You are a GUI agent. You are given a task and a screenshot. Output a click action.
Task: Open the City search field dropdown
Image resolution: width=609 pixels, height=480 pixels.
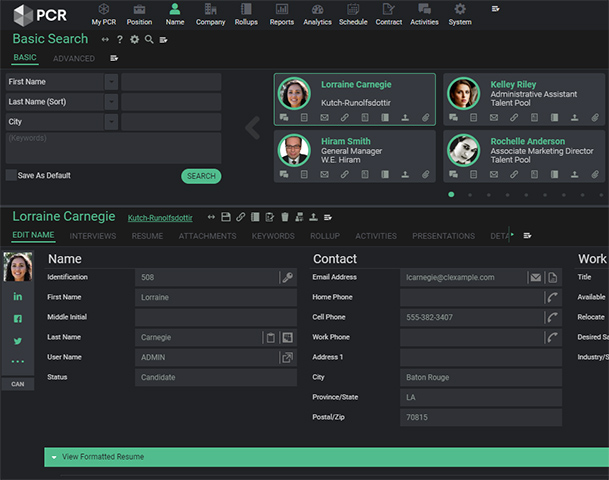click(x=111, y=122)
